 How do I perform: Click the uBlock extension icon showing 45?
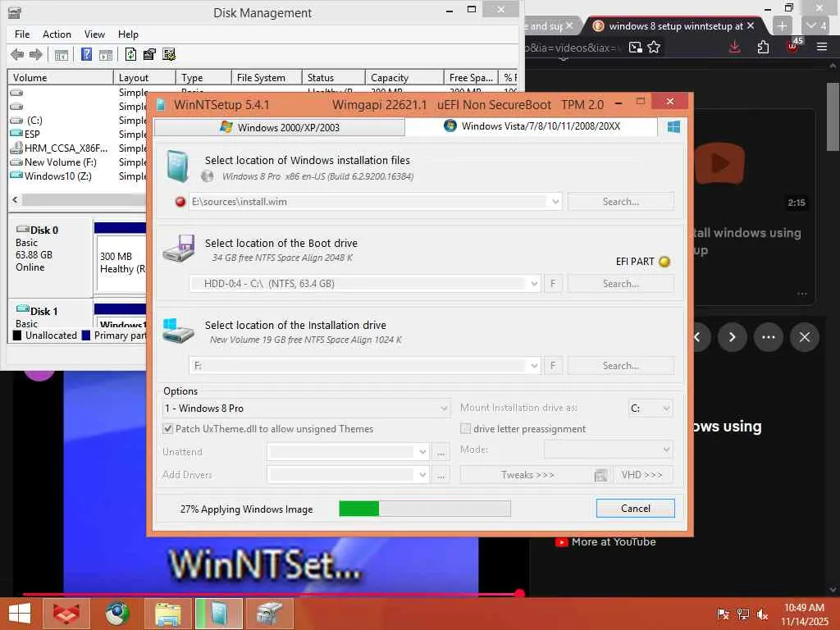(x=793, y=46)
